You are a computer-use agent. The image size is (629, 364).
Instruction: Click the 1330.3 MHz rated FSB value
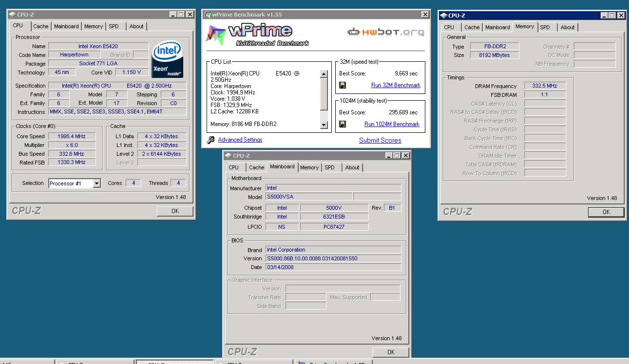click(71, 163)
